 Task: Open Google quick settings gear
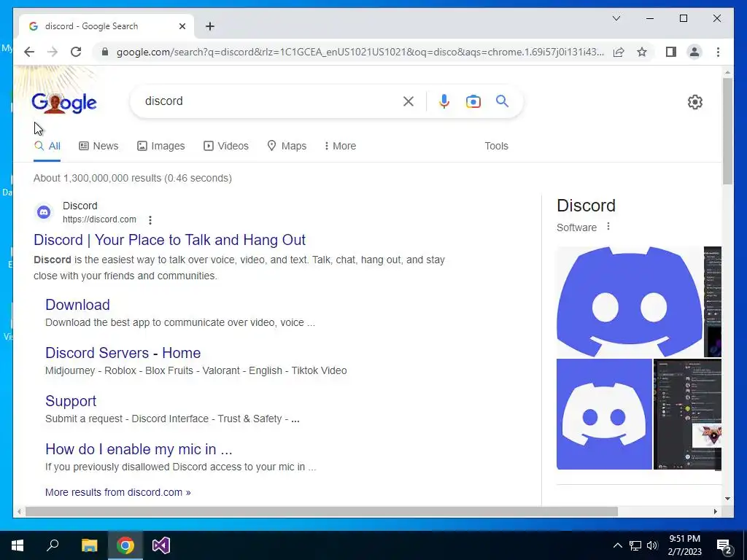coord(695,102)
